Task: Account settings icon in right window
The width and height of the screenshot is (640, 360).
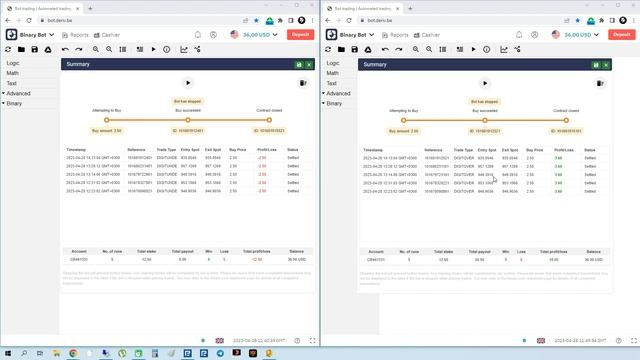Action: tap(535, 35)
